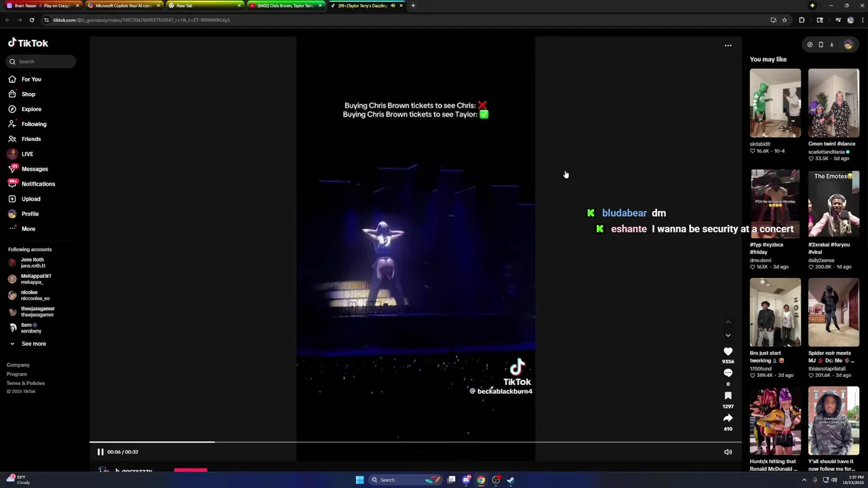
Task: Mute the video volume
Action: pos(728,452)
